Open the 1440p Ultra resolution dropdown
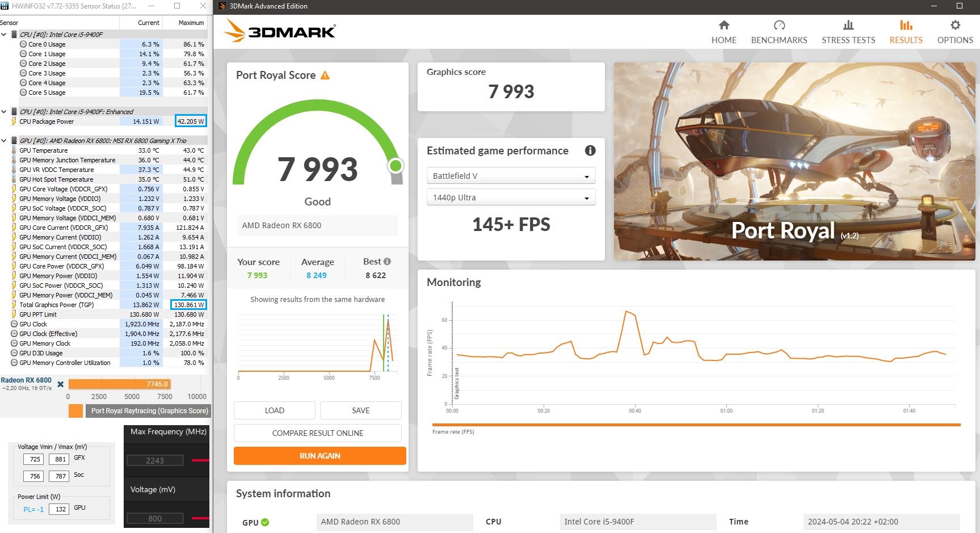The image size is (980, 533). tap(511, 197)
